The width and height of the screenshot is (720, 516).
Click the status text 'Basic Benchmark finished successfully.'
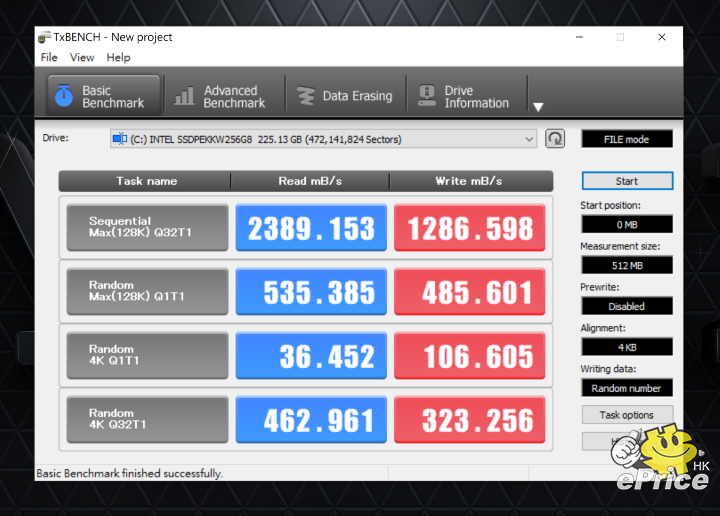129,473
